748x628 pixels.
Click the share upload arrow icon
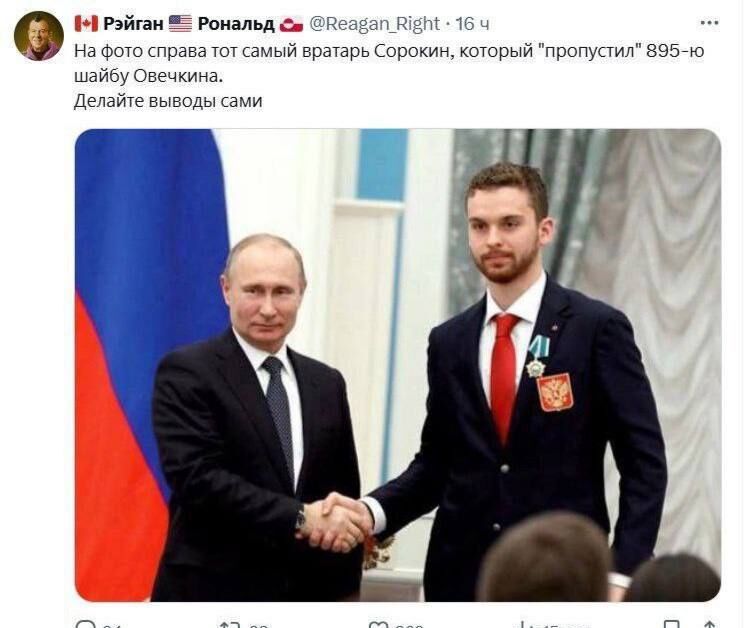[710, 624]
